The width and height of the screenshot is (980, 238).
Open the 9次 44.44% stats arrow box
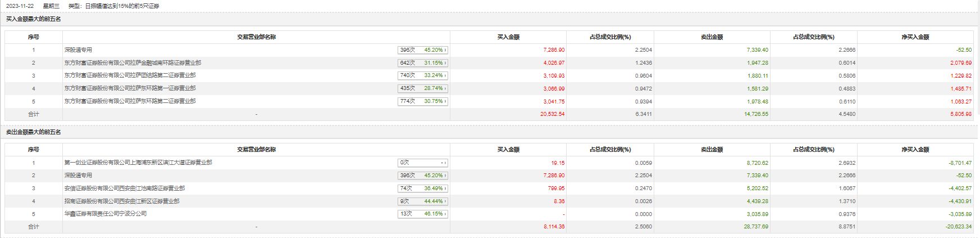(x=422, y=201)
